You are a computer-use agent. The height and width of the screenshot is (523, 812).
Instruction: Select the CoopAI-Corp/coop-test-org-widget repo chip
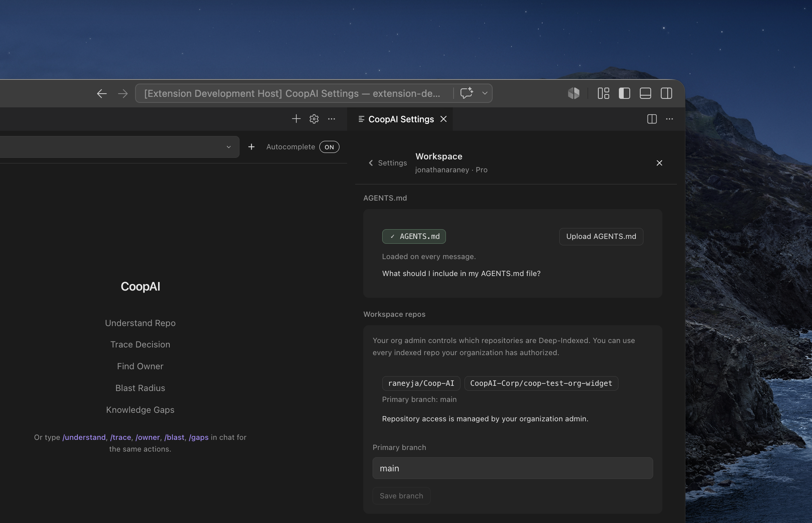pyautogui.click(x=541, y=383)
